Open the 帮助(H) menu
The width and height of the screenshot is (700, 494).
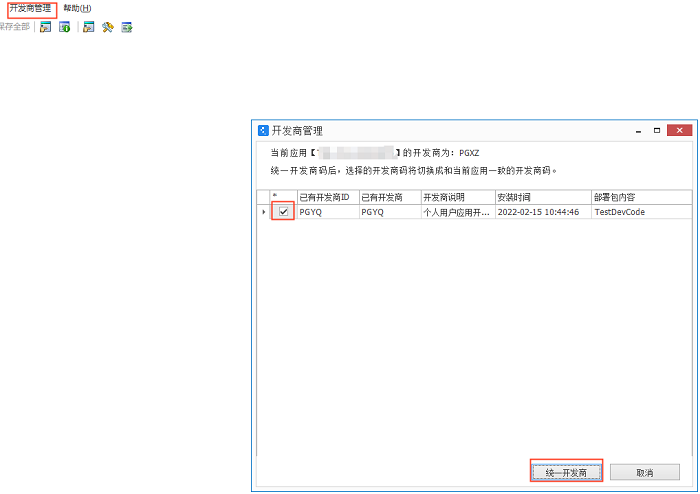tap(77, 8)
